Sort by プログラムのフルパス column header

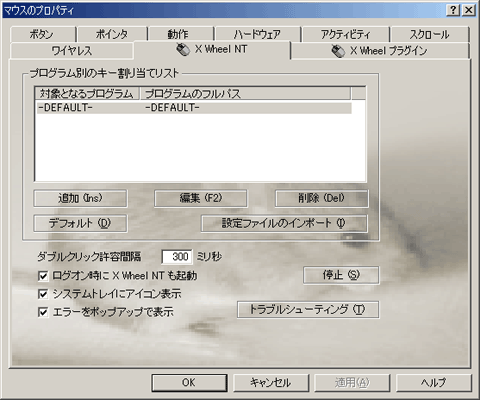(x=245, y=94)
